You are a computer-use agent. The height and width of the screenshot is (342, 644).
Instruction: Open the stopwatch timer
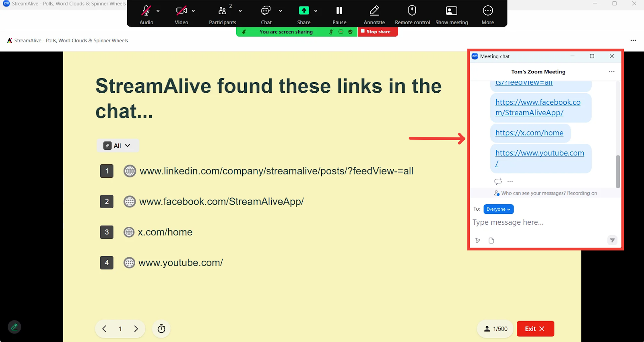161,329
